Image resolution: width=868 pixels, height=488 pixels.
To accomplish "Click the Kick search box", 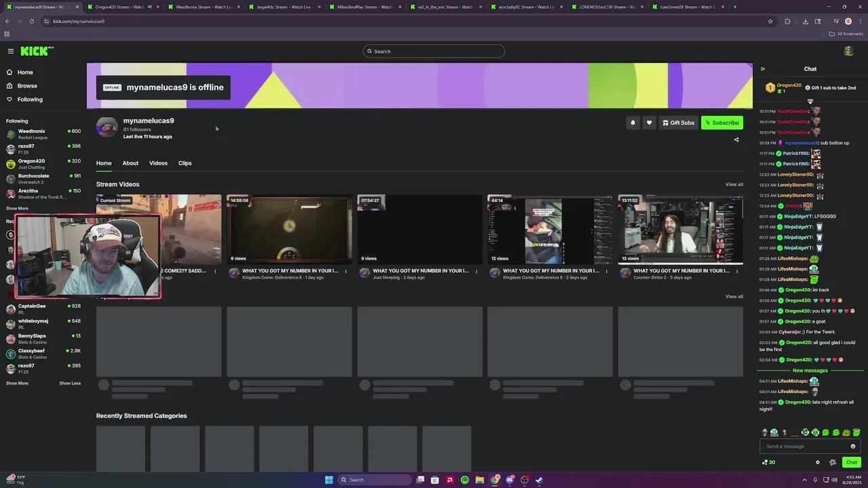I will pyautogui.click(x=434, y=52).
